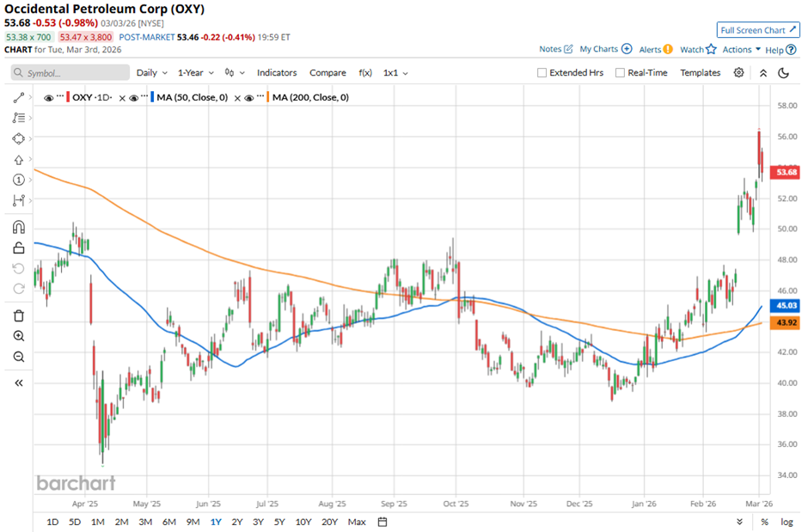Check the Real-Time checkbox
This screenshot has width=808, height=532.
pos(620,73)
